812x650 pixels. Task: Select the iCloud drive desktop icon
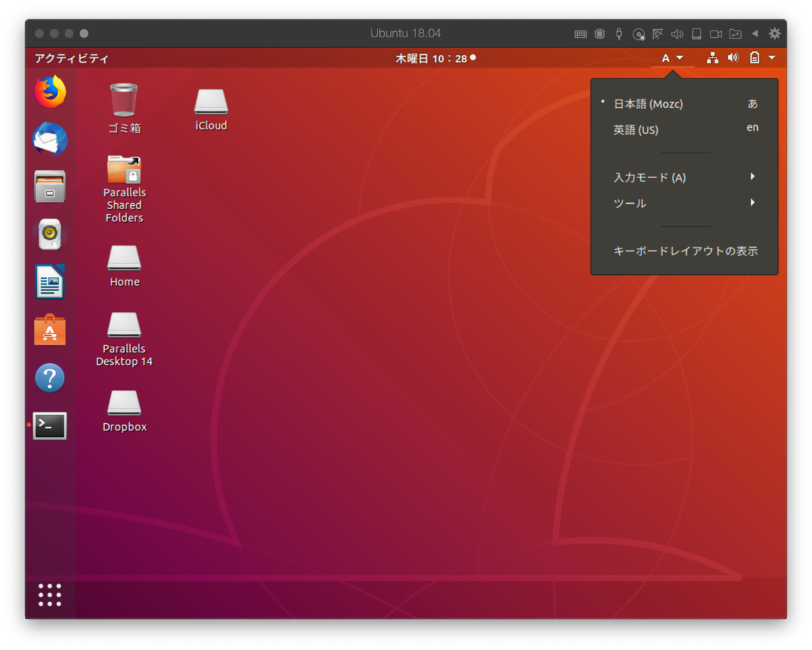pyautogui.click(x=211, y=108)
